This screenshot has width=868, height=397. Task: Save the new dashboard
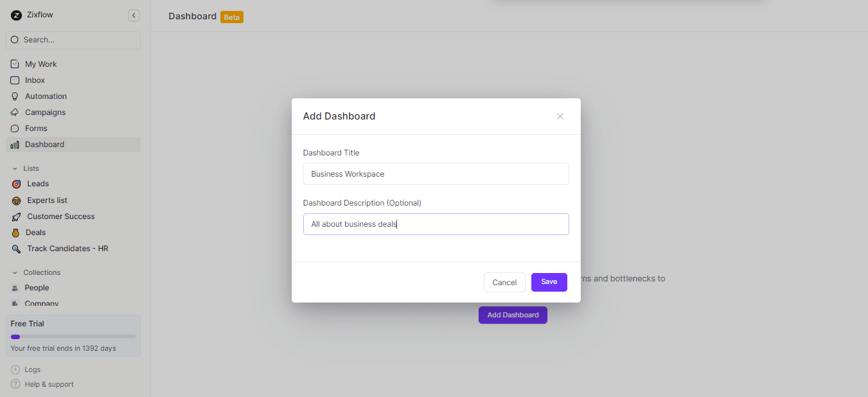[549, 282]
